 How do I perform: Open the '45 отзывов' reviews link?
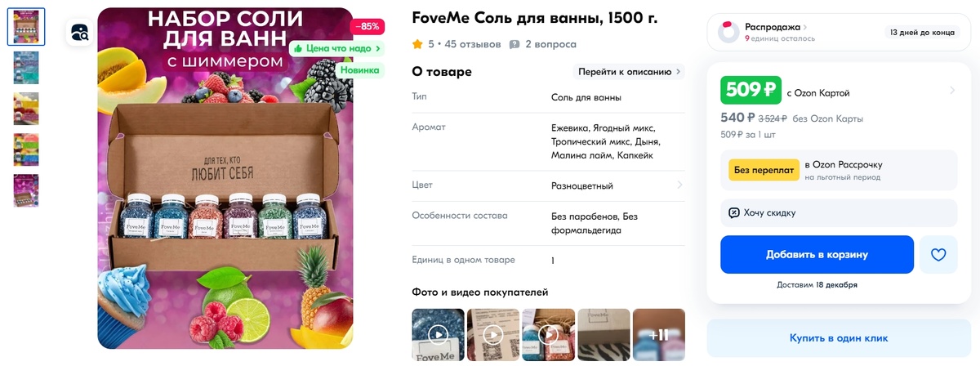coord(473,44)
